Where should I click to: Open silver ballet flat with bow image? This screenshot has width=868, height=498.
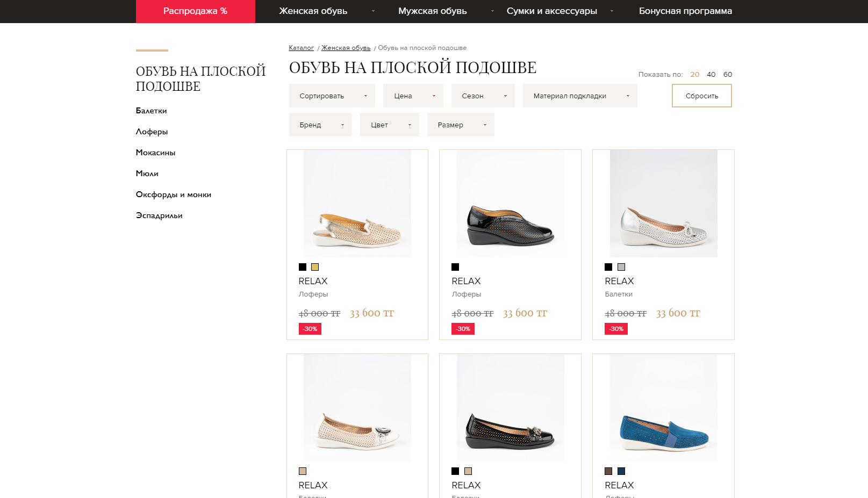664,204
